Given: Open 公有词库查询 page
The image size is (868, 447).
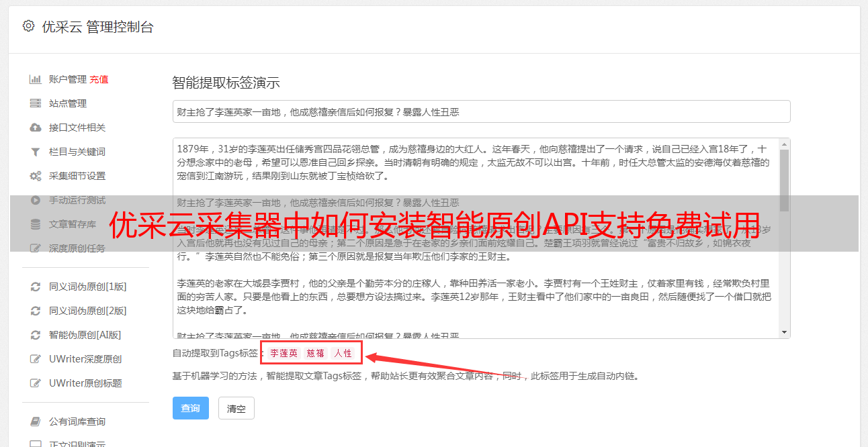Looking at the screenshot, I should (77, 421).
